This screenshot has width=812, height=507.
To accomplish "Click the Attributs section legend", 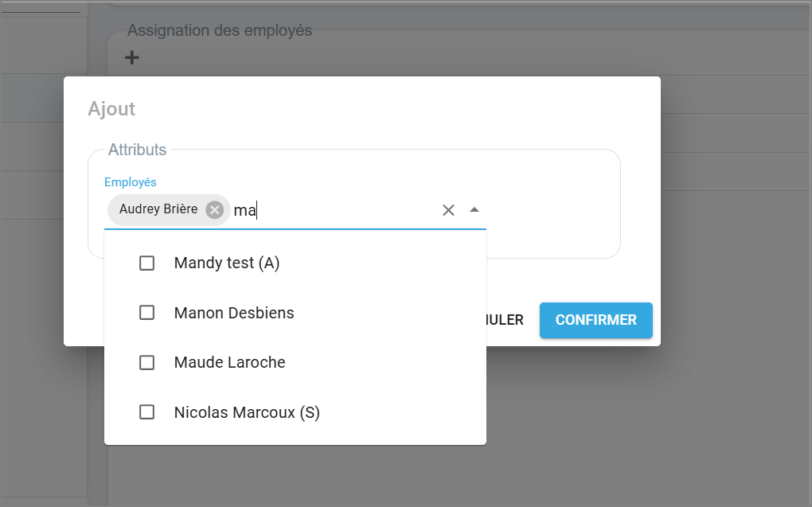I will [x=137, y=150].
